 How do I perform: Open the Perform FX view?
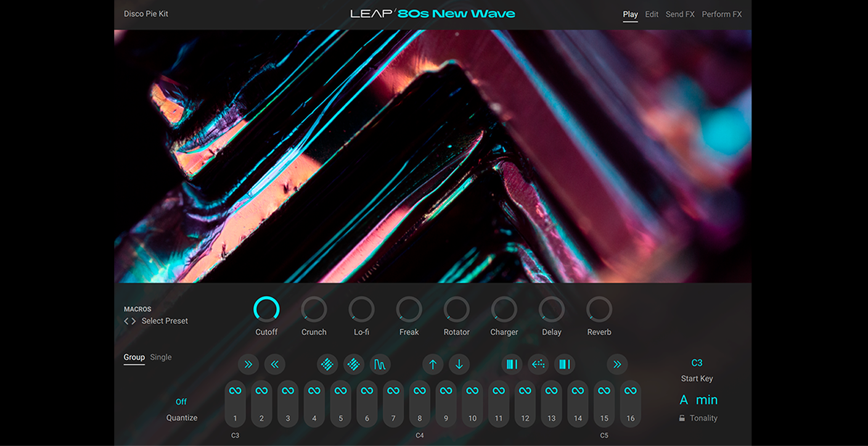tap(721, 14)
